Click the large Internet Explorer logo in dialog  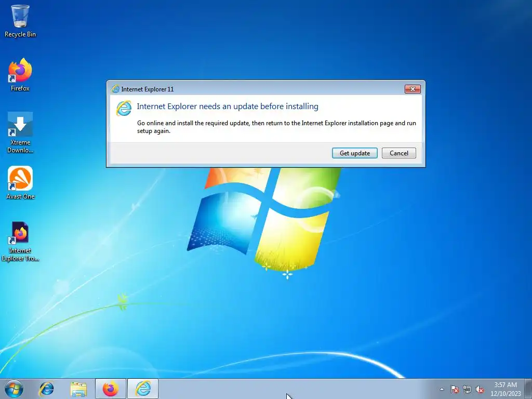124,108
